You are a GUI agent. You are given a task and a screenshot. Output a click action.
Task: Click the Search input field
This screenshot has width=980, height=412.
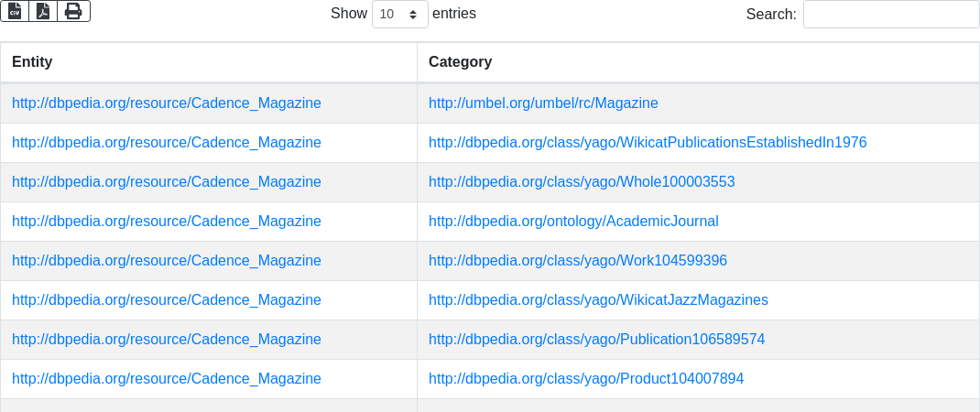click(x=890, y=15)
